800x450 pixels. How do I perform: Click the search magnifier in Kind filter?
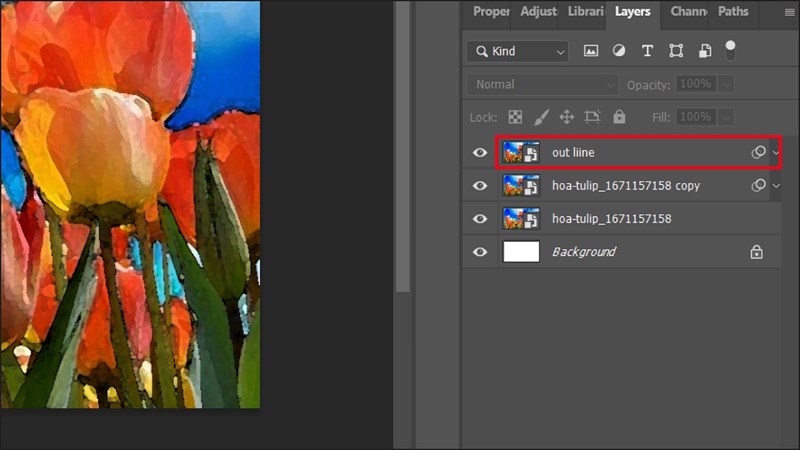click(482, 51)
